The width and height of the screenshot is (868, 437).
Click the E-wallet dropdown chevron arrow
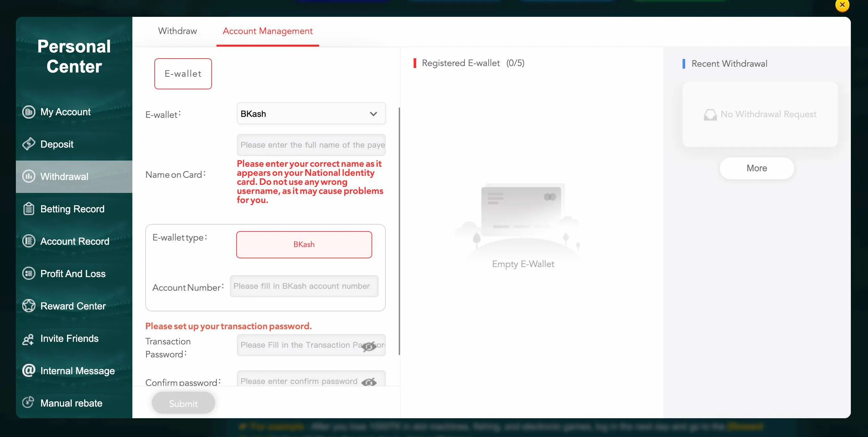click(373, 114)
